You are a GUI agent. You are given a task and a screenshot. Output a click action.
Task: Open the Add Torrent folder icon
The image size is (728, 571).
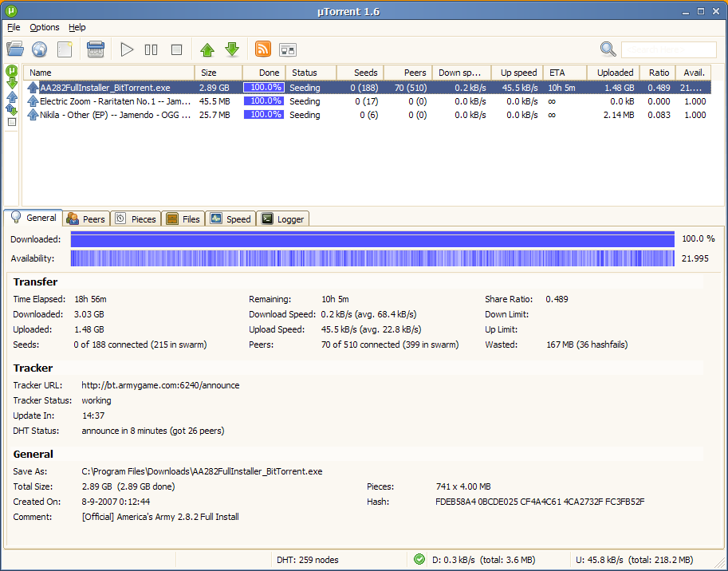pyautogui.click(x=15, y=49)
